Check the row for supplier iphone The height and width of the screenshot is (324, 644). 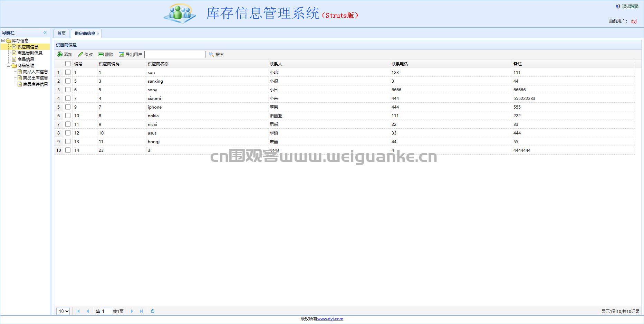tap(68, 107)
